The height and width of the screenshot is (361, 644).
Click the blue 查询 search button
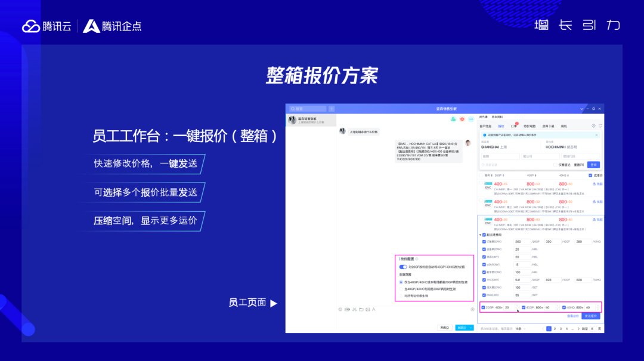coord(593,165)
